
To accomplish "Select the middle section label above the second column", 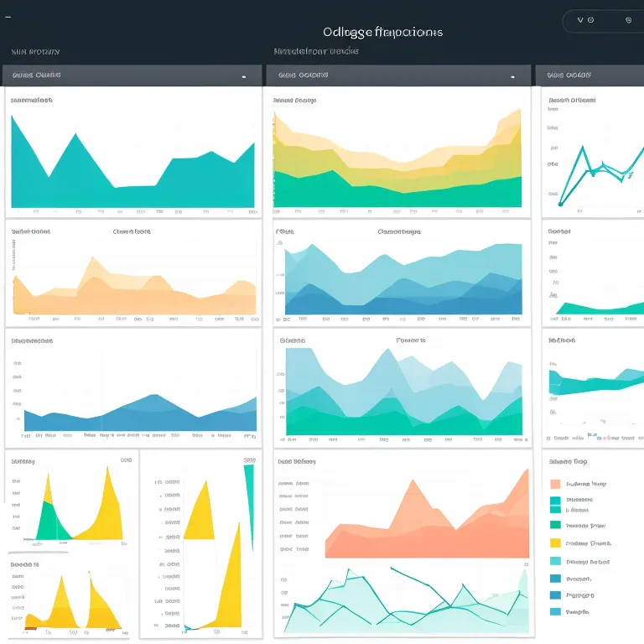I will [315, 52].
